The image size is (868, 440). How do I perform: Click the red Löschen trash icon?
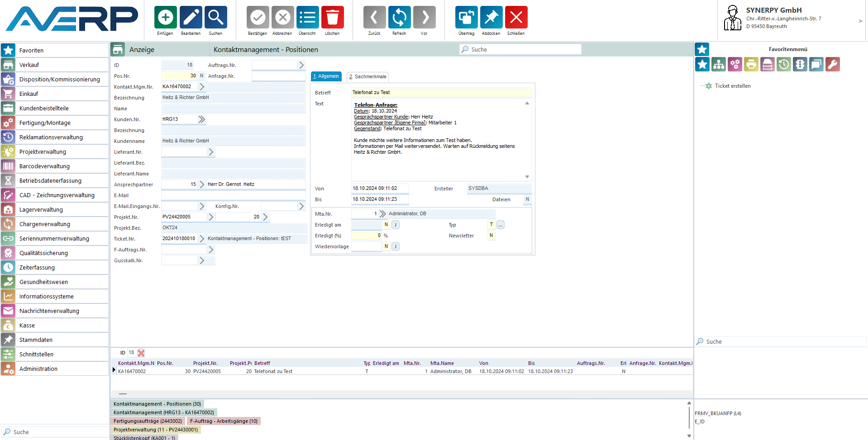pyautogui.click(x=332, y=18)
